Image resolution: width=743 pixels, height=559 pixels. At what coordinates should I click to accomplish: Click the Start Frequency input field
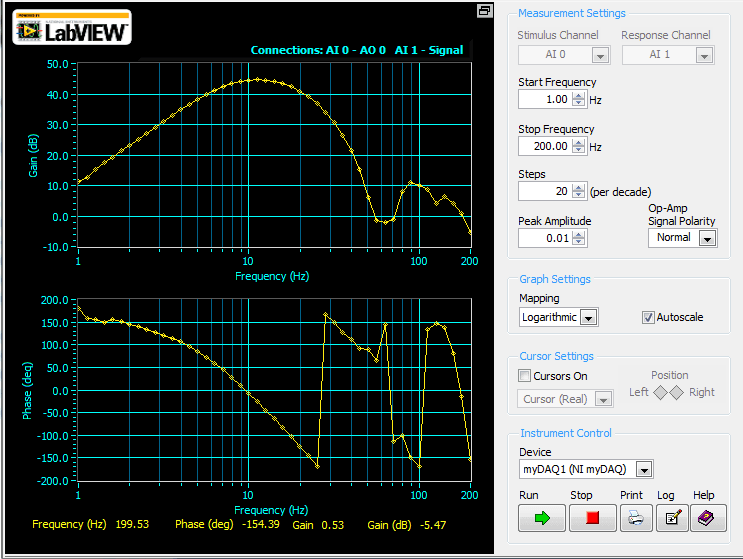544,99
